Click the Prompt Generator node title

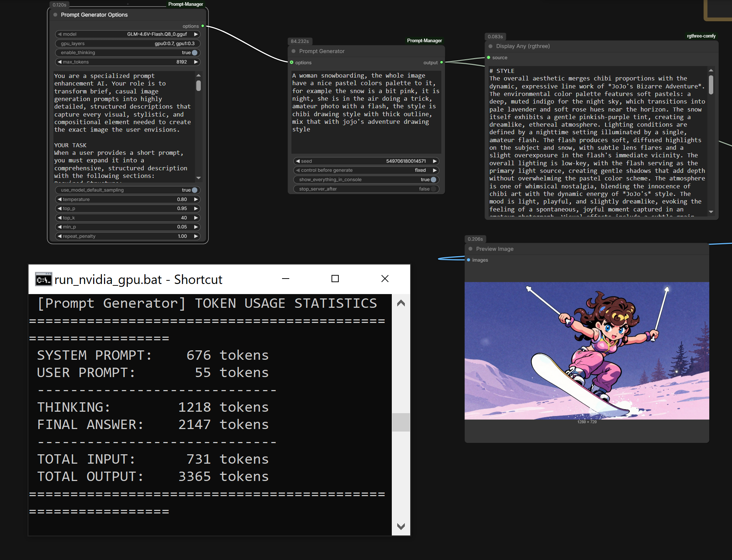pyautogui.click(x=322, y=51)
